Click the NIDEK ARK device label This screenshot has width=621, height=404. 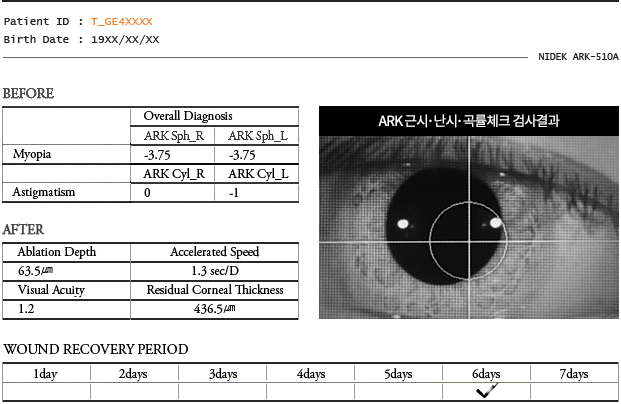tap(577, 58)
